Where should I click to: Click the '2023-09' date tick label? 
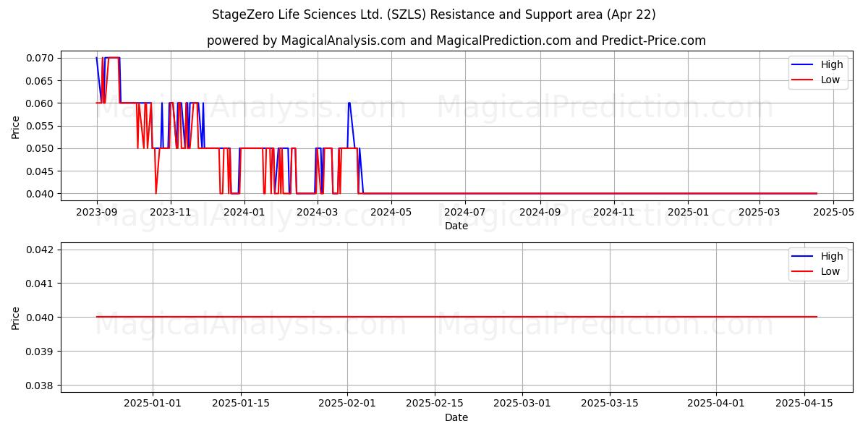pos(97,212)
